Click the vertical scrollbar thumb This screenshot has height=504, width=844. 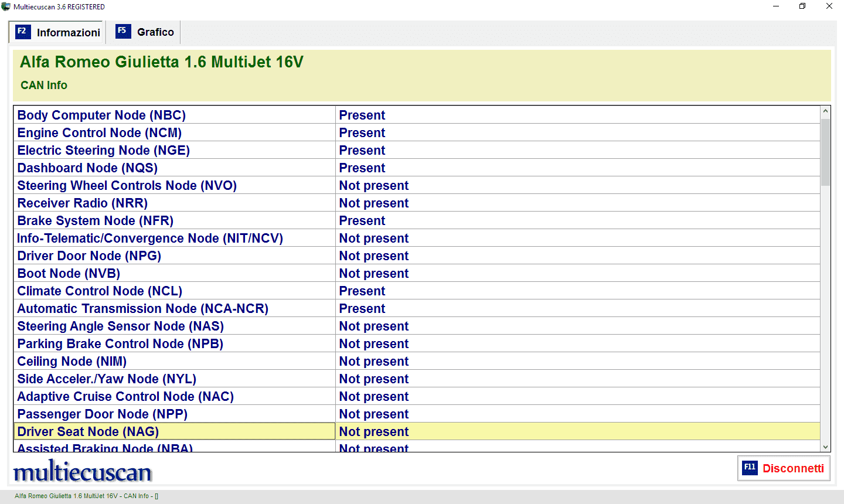[825, 152]
